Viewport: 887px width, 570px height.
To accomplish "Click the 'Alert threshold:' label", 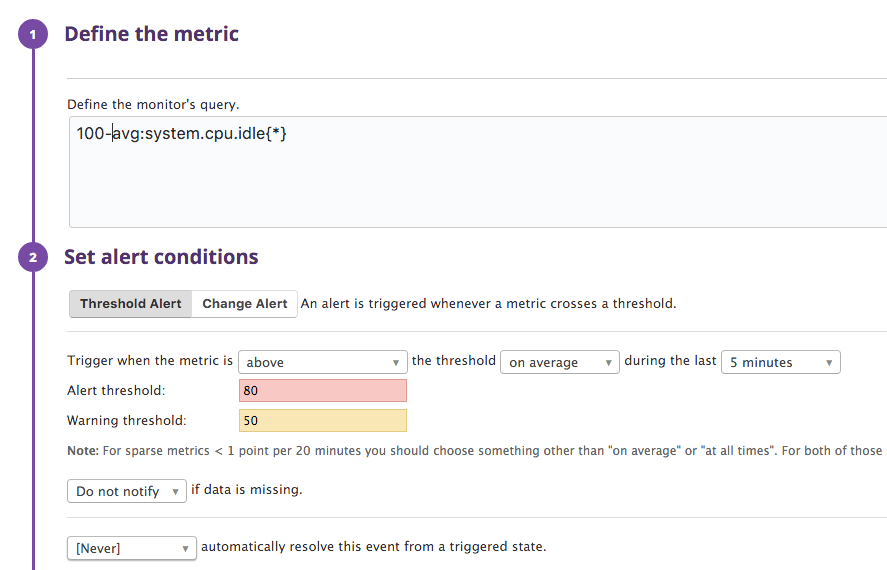I will [116, 391].
